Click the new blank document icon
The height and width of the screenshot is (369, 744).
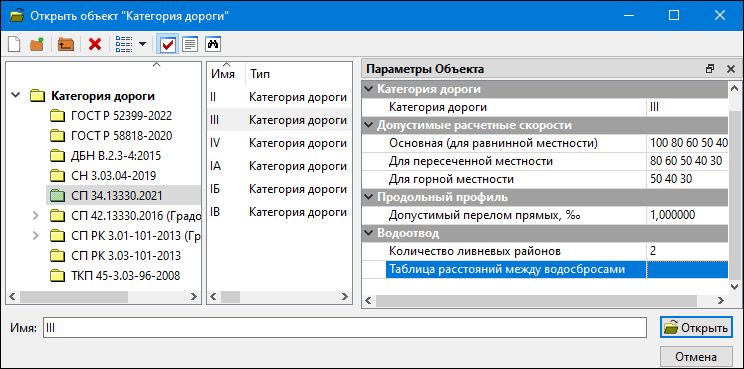click(15, 45)
